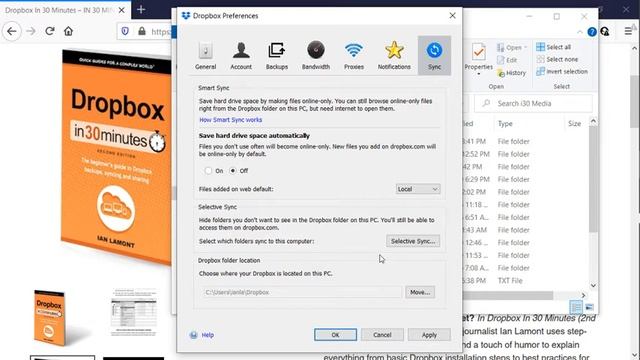The height and width of the screenshot is (360, 640).
Task: Click the Apply button
Action: click(429, 335)
